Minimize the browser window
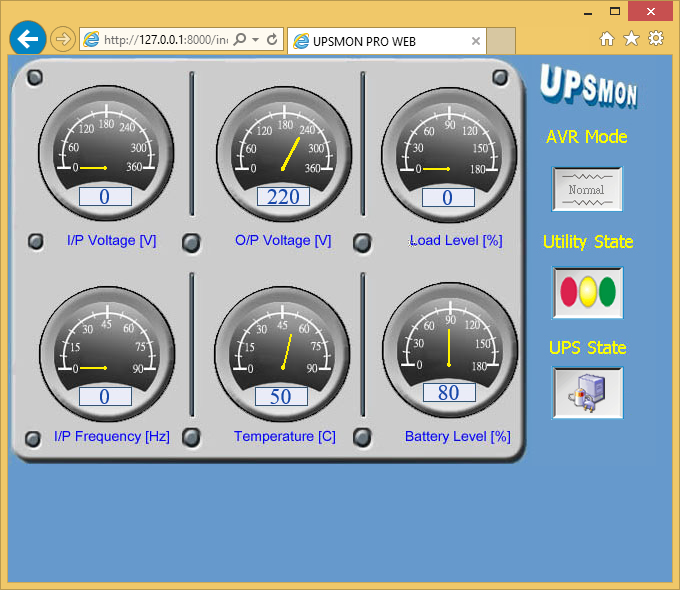This screenshot has height=590, width=680. tap(588, 13)
